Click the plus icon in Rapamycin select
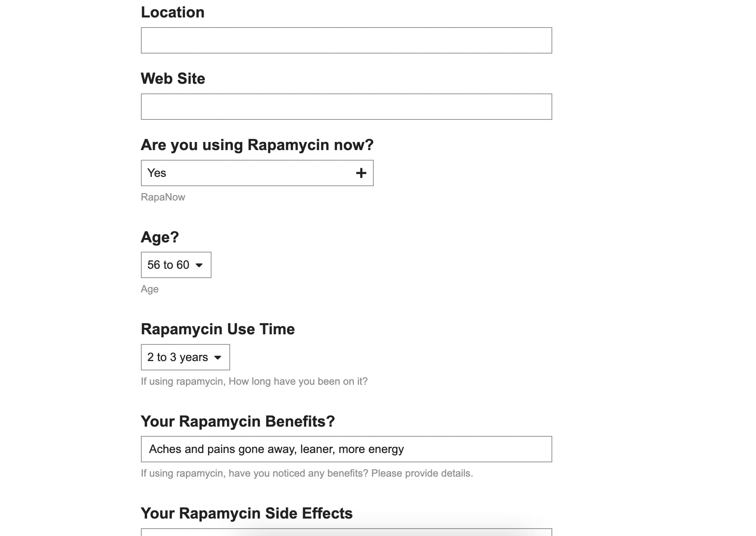The height and width of the screenshot is (536, 756). (361, 173)
